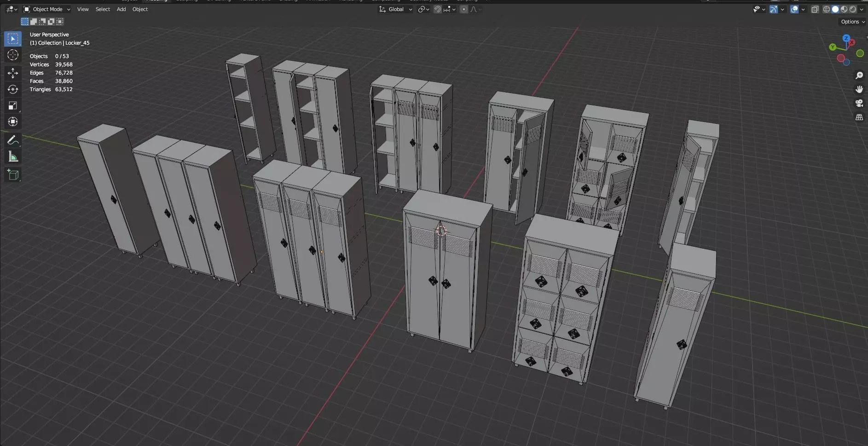Viewport: 868px width, 446px height.
Task: Open overlays options dropdown arrow
Action: coord(803,9)
